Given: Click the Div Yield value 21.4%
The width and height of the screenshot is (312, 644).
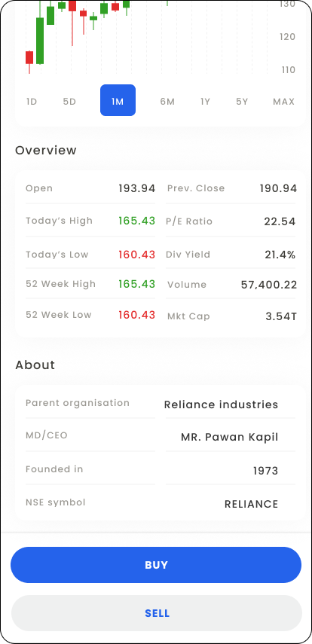Looking at the screenshot, I should (x=280, y=255).
